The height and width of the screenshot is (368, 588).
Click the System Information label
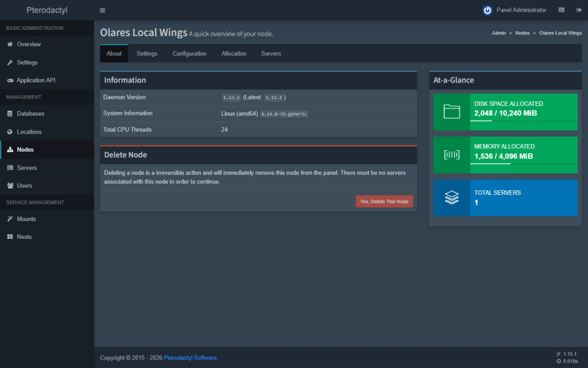tap(128, 113)
